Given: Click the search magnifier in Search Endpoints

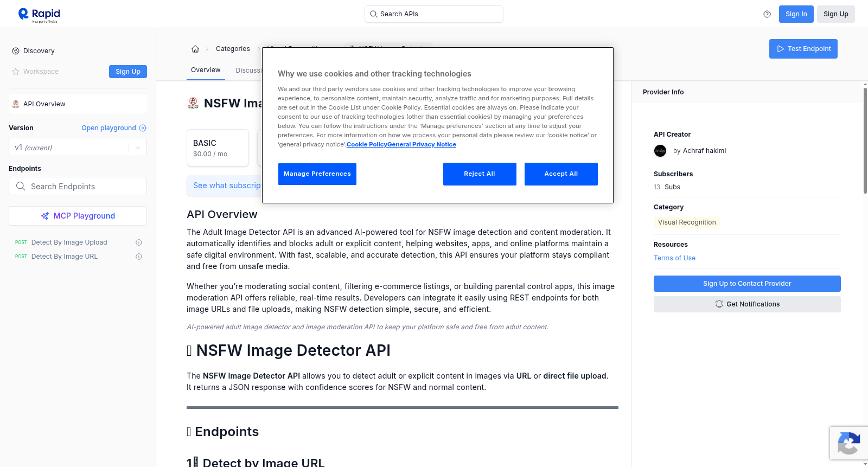Looking at the screenshot, I should pos(21,186).
